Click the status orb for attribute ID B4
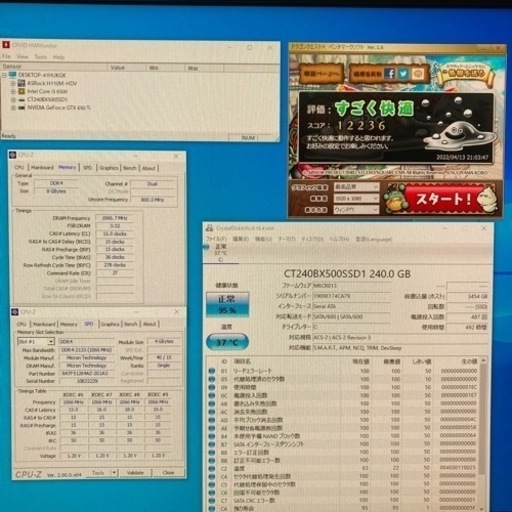The image size is (512, 512). point(212,436)
